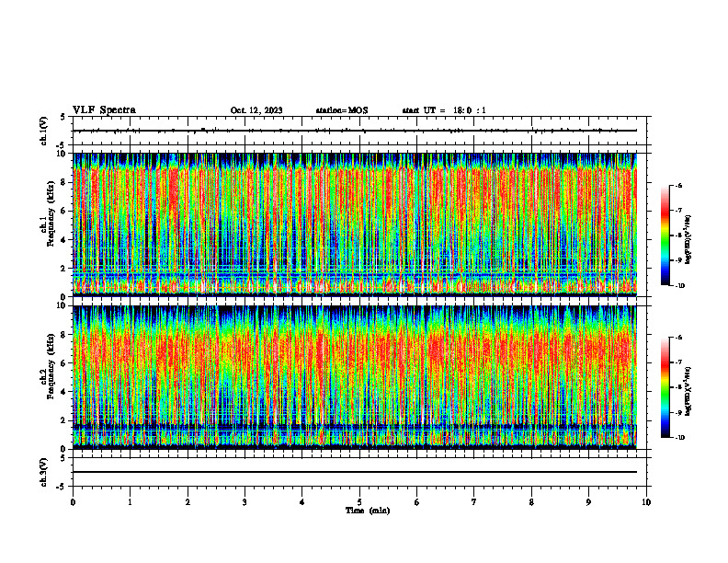Click the ch.1 voltage waveform trace panel
Screen dimensions: 728x563
(x=361, y=131)
